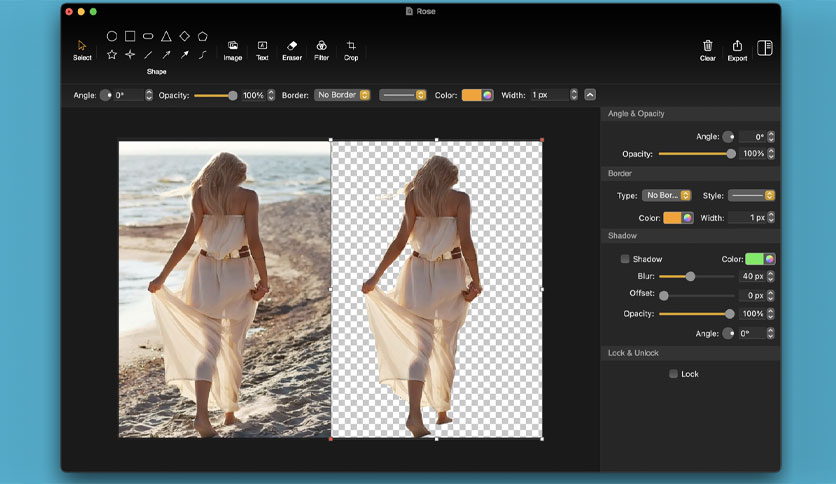Click the toolbar Opacity slider
The image size is (836, 484).
[216, 95]
